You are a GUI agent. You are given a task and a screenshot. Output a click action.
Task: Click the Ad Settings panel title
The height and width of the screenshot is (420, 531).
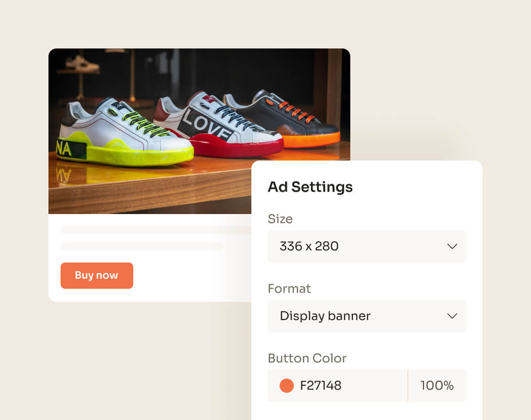310,187
